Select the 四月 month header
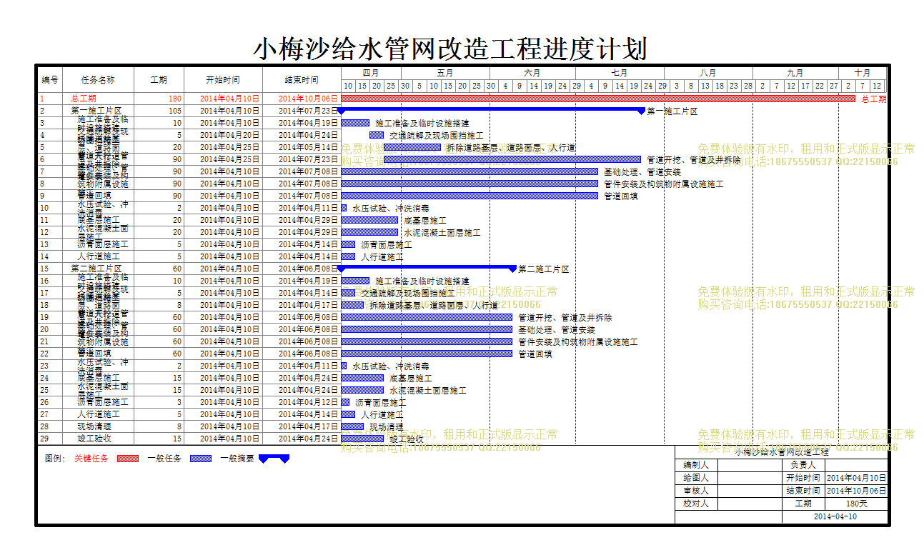Screen dimensions: 924x560 pos(371,73)
